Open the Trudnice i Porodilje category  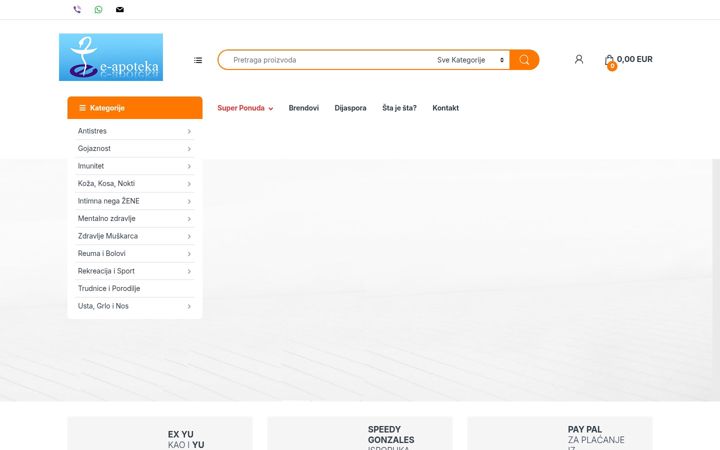coord(109,288)
